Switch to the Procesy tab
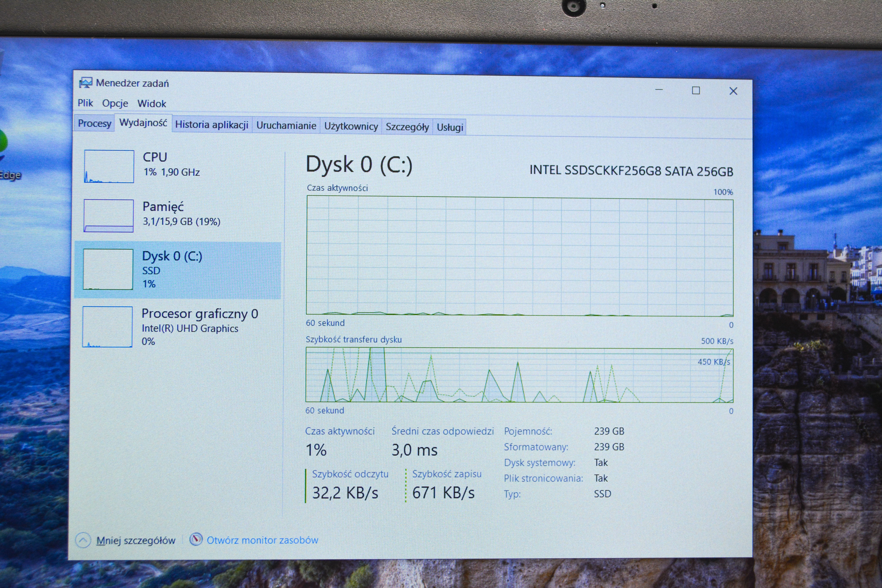This screenshot has height=588, width=882. 95,123
